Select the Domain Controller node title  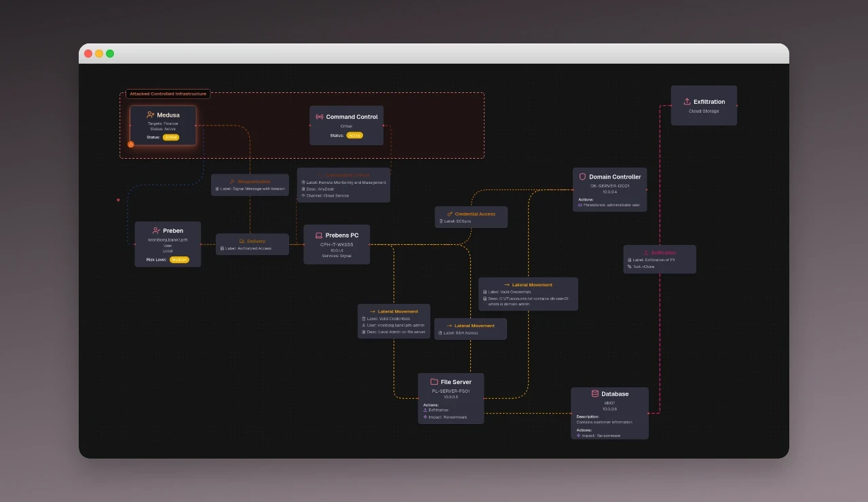pyautogui.click(x=615, y=176)
